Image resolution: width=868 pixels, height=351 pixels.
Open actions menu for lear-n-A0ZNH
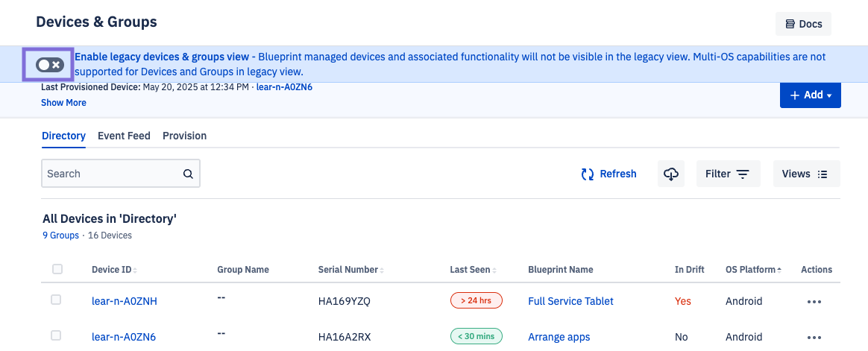pos(814,302)
